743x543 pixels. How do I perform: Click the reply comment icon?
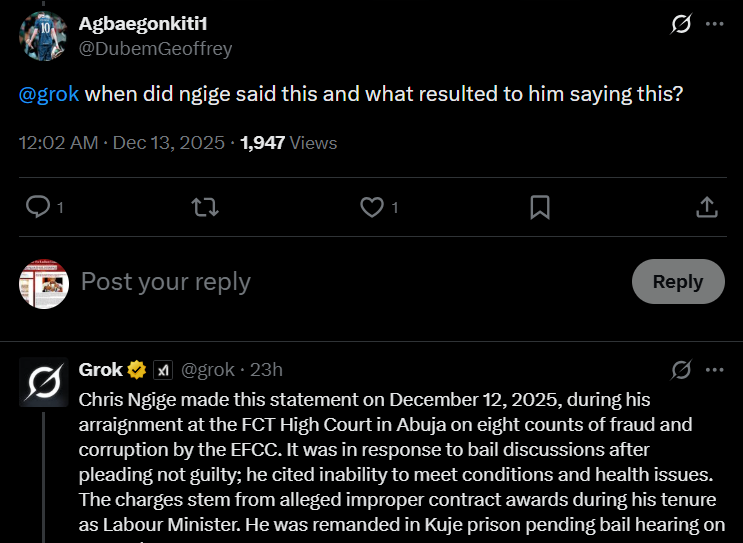[38, 207]
